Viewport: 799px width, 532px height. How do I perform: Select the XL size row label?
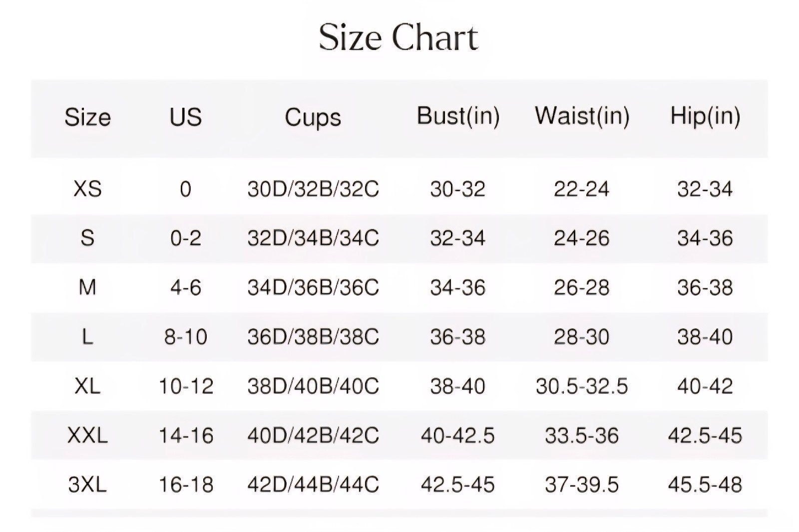coord(87,386)
